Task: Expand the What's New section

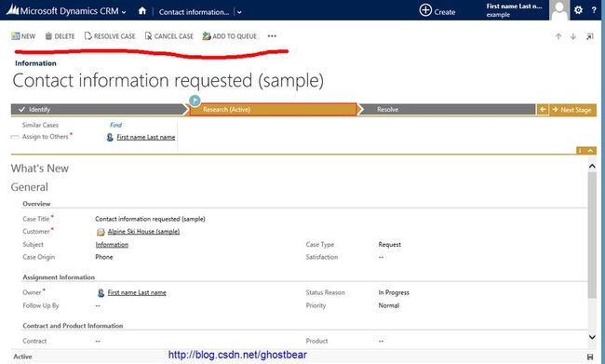Action: (40, 169)
